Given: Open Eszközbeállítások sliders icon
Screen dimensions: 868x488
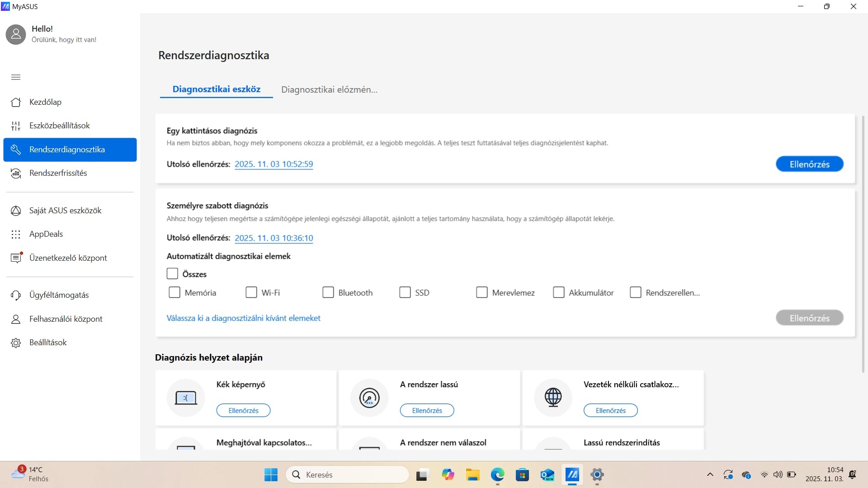Looking at the screenshot, I should coord(16,126).
